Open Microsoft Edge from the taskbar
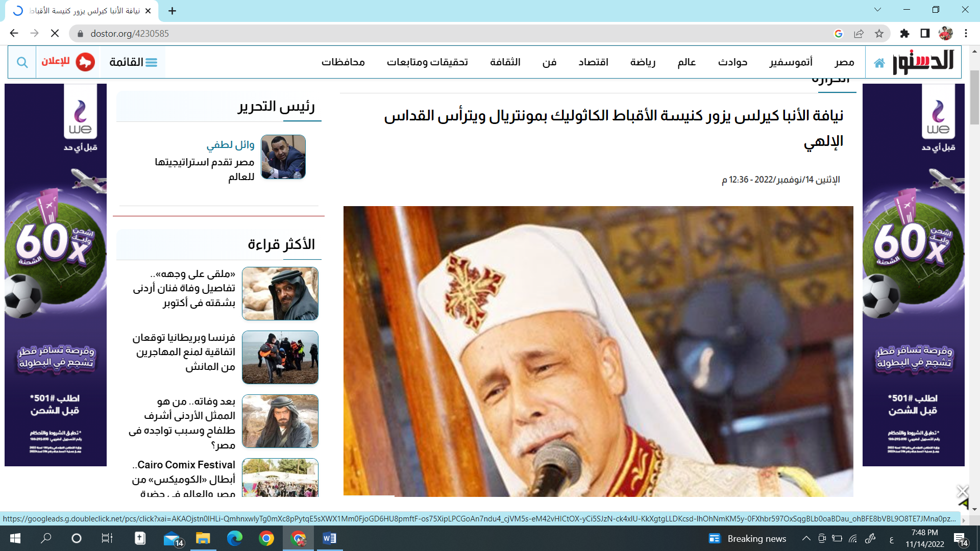The image size is (980, 551). coord(235,538)
